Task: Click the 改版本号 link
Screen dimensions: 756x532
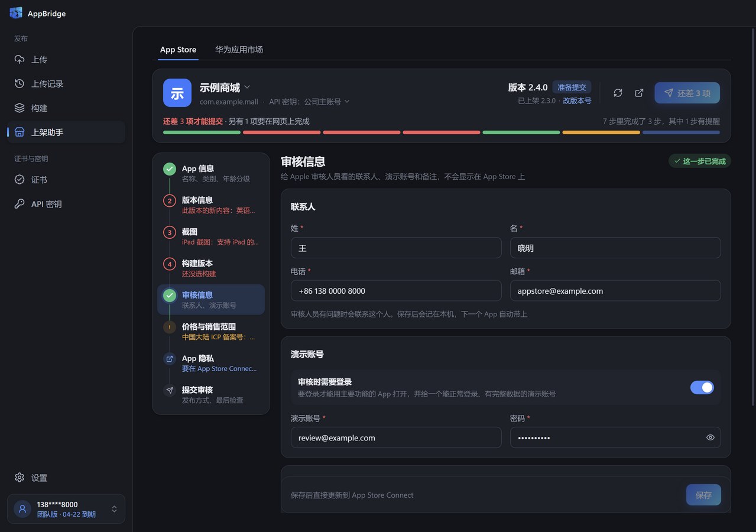Action: [x=577, y=100]
